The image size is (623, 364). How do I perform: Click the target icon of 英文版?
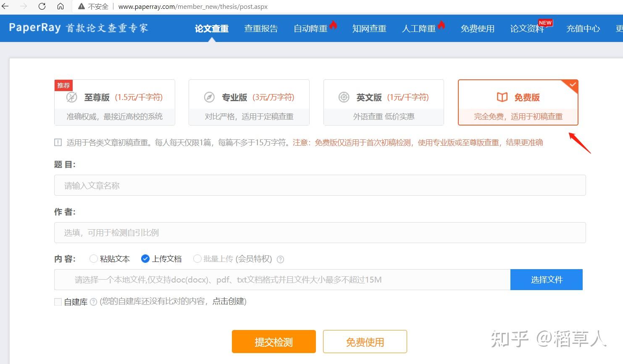click(344, 97)
